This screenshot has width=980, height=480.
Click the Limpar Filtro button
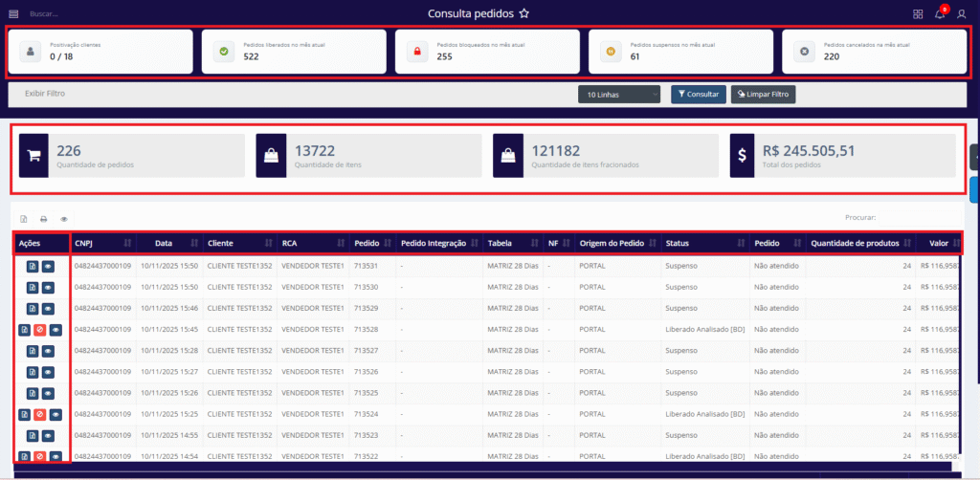click(763, 95)
